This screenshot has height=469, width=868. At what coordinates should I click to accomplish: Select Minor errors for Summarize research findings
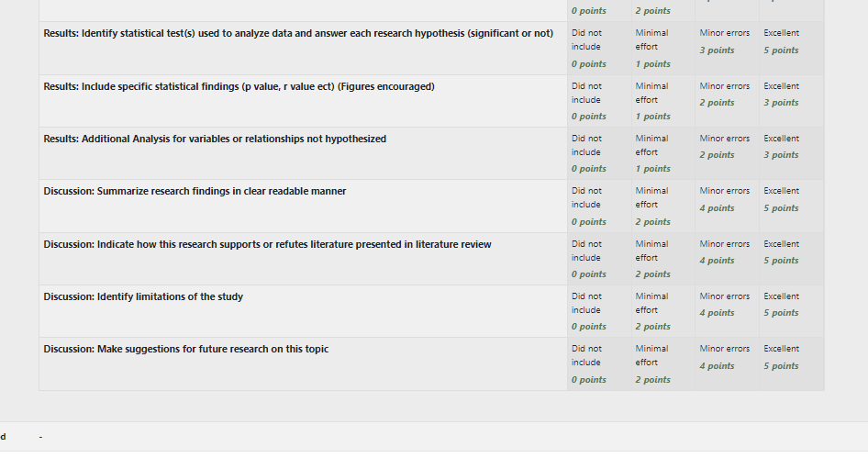click(728, 206)
